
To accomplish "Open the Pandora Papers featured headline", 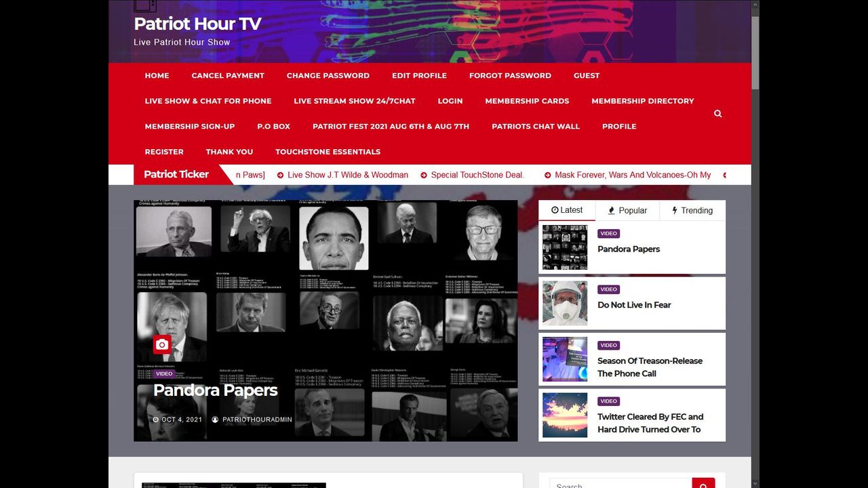I will pyautogui.click(x=215, y=390).
